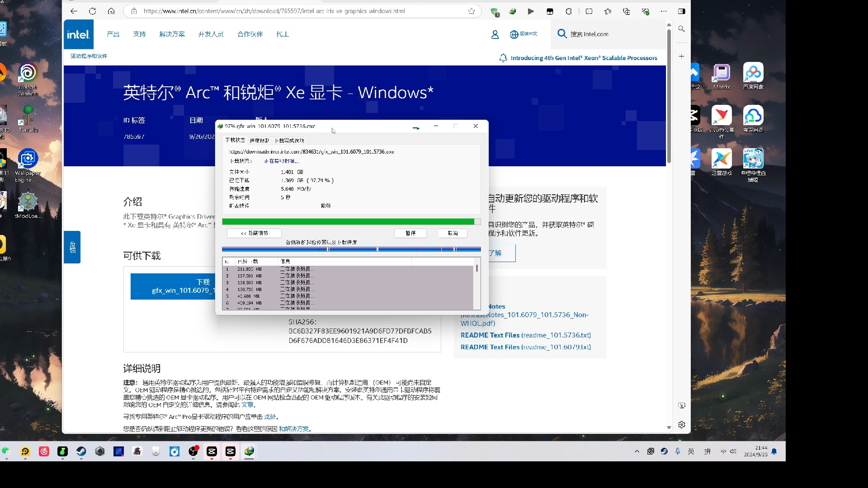Open Steam from the taskbar
This screenshot has width=868, height=488.
pyautogui.click(x=81, y=451)
